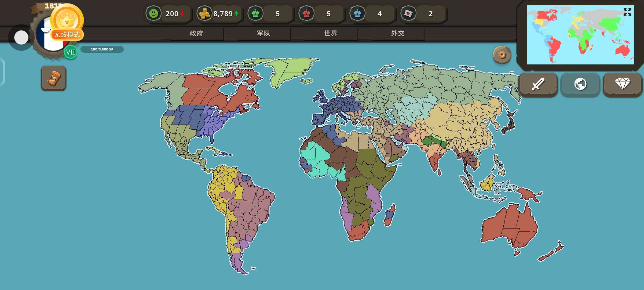Click the blue king piece icon
644x290 pixels.
click(357, 13)
